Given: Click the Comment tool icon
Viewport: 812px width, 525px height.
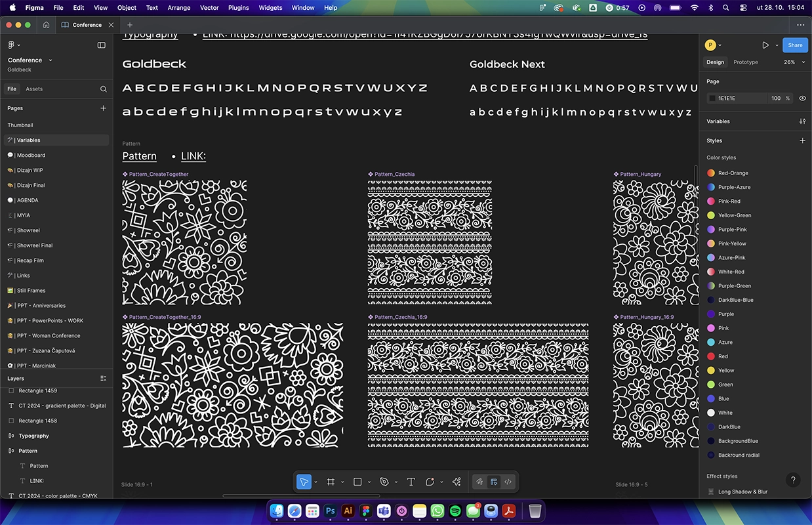Looking at the screenshot, I should (430, 482).
